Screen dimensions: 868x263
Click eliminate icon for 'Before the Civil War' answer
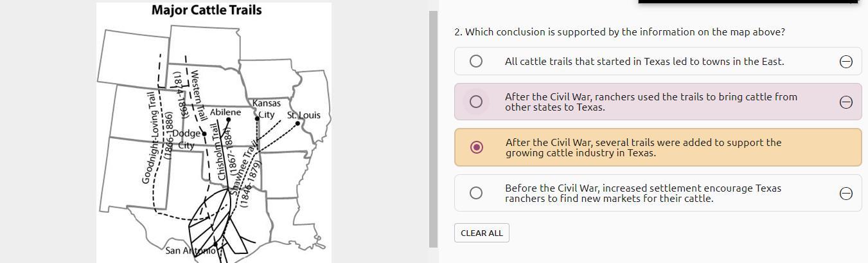[x=846, y=193]
